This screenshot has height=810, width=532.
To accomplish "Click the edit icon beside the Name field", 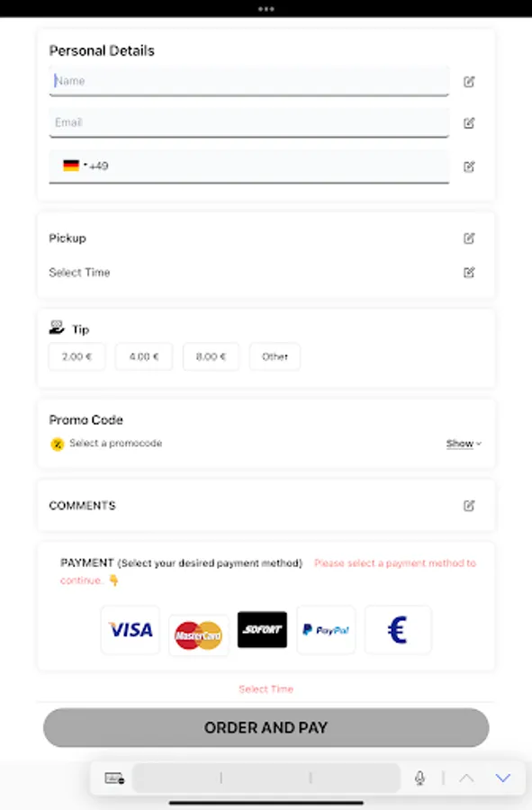I will 469,81.
